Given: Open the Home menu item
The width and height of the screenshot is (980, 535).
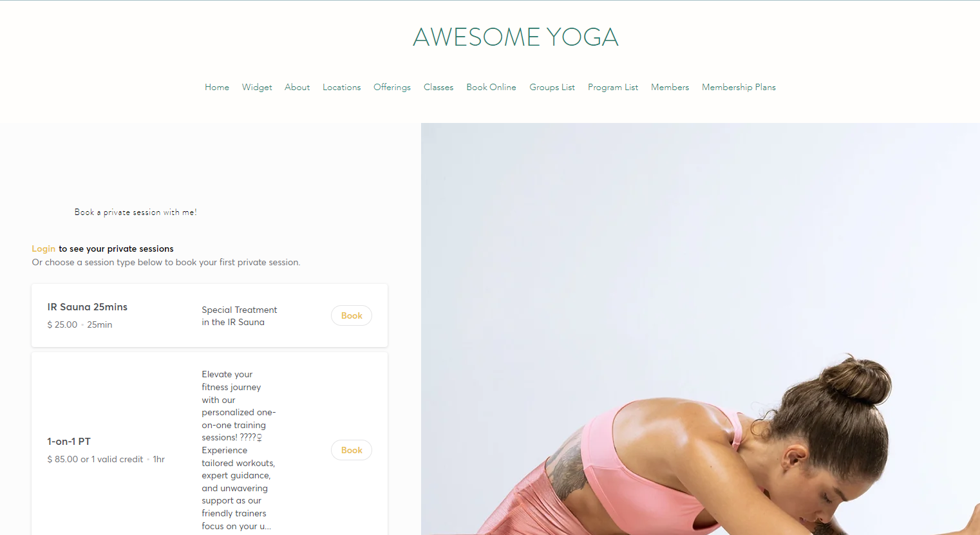Looking at the screenshot, I should click(217, 87).
